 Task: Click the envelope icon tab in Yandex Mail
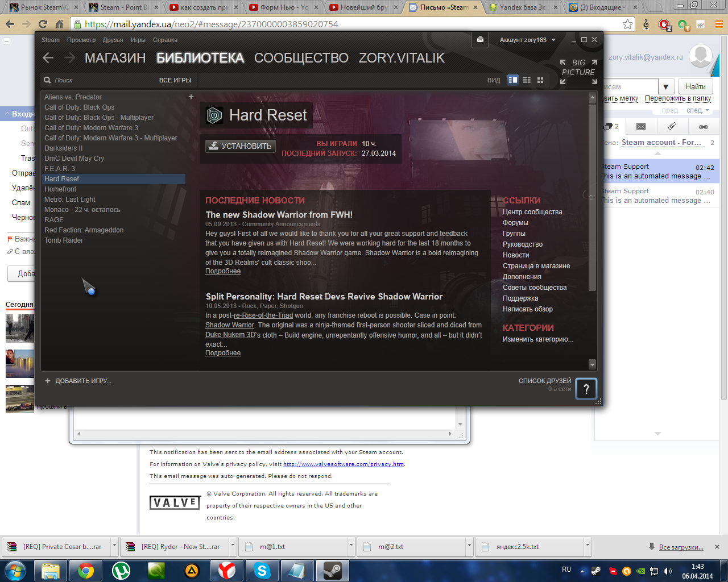(641, 126)
